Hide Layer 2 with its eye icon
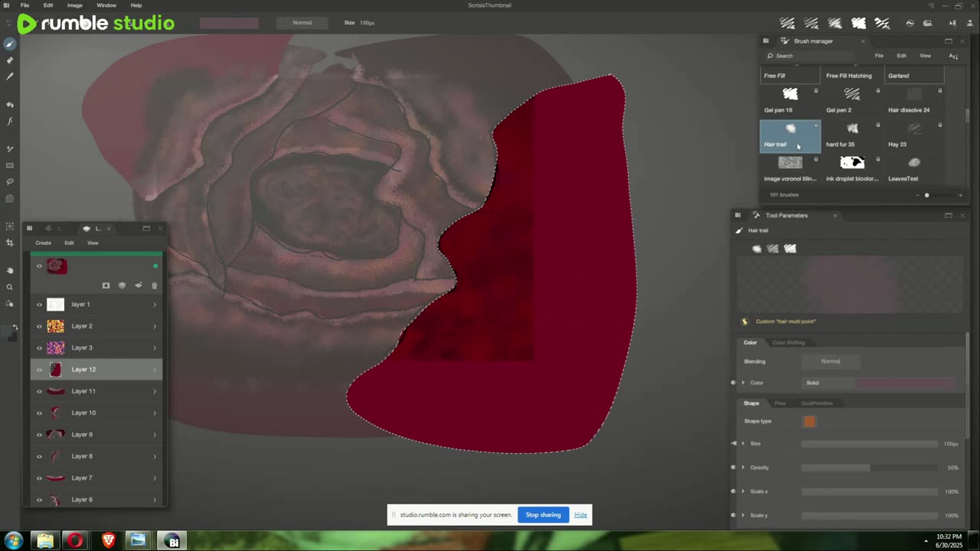The height and width of the screenshot is (551, 980). pyautogui.click(x=39, y=326)
